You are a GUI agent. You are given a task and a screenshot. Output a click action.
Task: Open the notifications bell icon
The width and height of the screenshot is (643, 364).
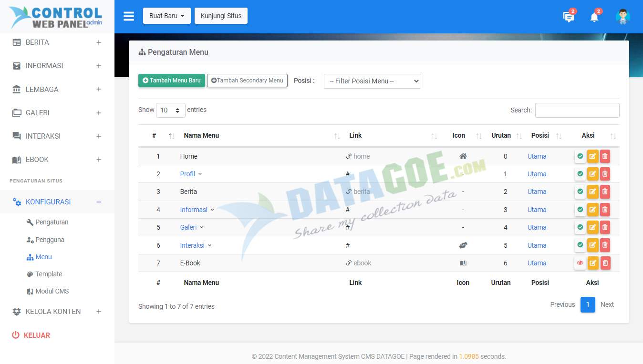coord(594,18)
